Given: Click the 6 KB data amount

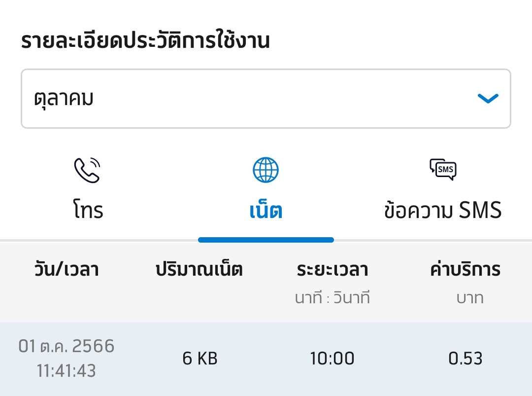Looking at the screenshot, I should 199,359.
